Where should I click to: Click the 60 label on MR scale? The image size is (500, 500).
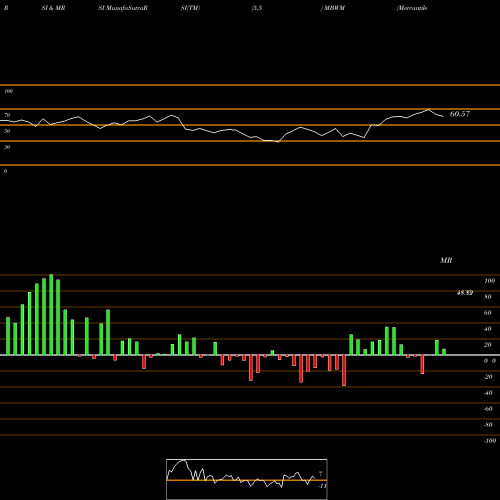488,313
